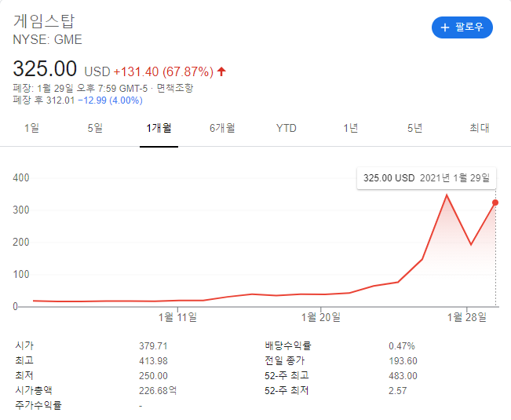
Task: Select the 5일 time range tab
Action: pyautogui.click(x=95, y=128)
